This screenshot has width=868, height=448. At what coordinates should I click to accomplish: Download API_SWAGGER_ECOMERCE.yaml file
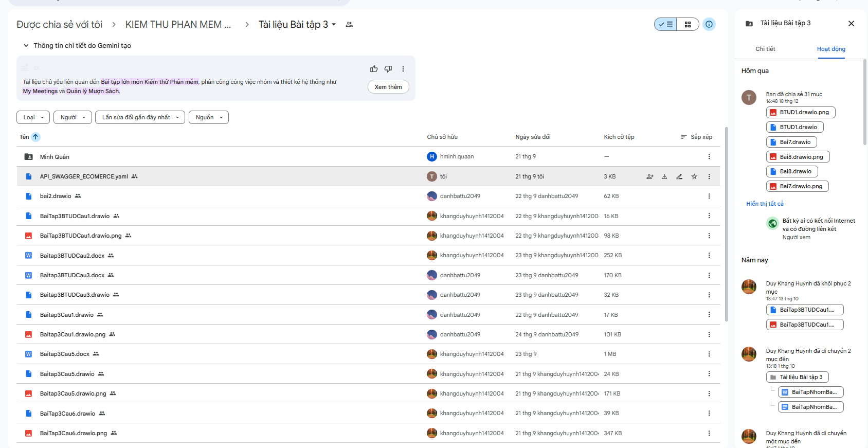[664, 176]
